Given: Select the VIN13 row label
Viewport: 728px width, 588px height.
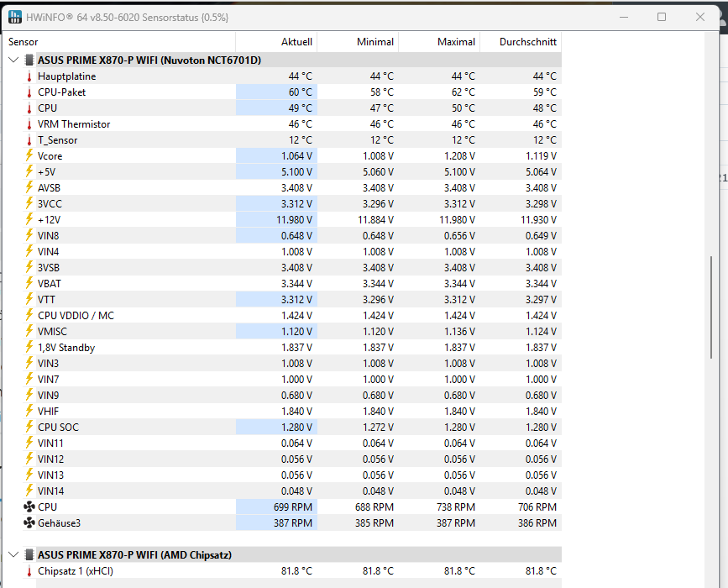Looking at the screenshot, I should click(x=50, y=475).
